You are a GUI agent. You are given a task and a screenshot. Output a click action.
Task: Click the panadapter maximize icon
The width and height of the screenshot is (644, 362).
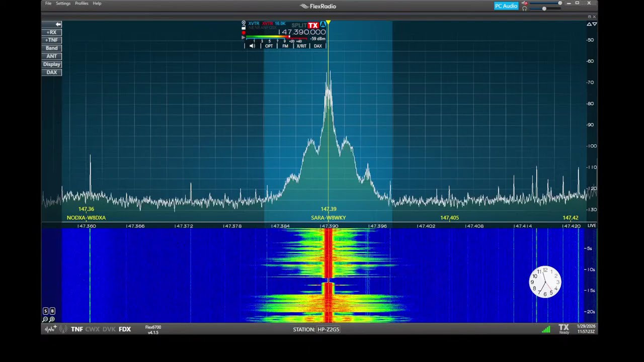(x=590, y=17)
